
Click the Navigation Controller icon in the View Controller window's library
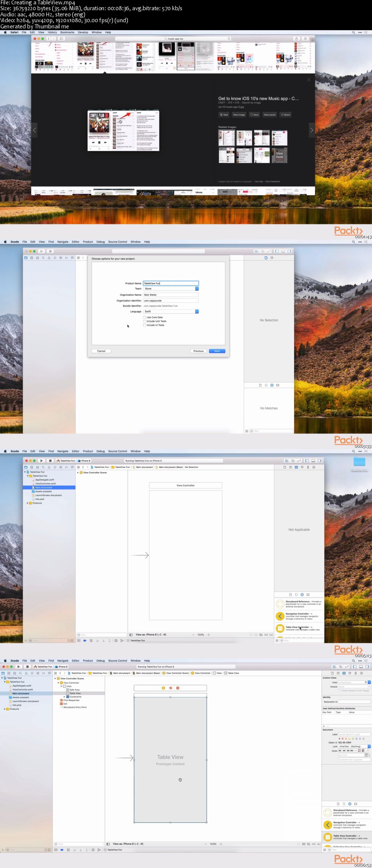pyautogui.click(x=280, y=616)
